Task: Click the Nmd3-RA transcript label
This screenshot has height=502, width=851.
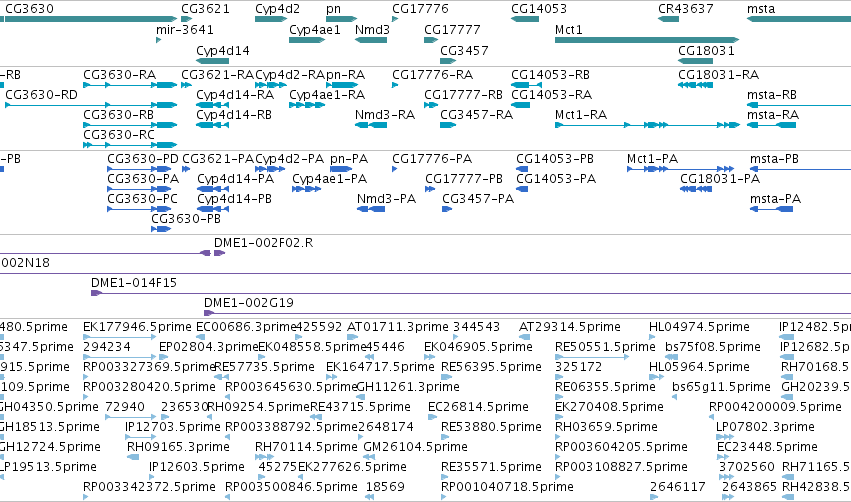Action: coord(385,115)
